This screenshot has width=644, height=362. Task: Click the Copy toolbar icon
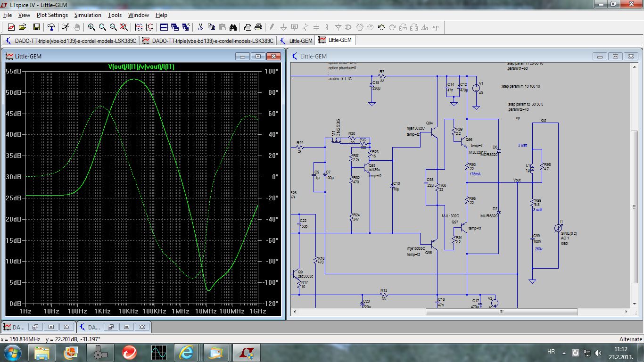pyautogui.click(x=211, y=27)
